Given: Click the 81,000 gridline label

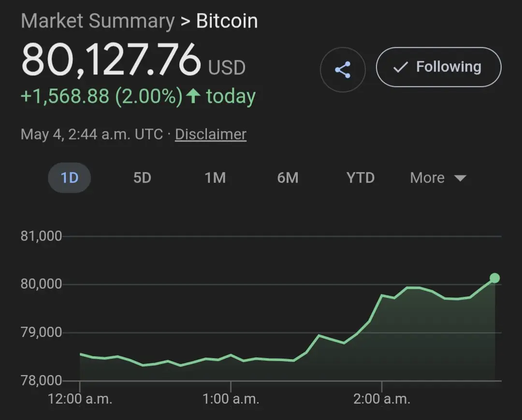Looking at the screenshot, I should [x=41, y=236].
